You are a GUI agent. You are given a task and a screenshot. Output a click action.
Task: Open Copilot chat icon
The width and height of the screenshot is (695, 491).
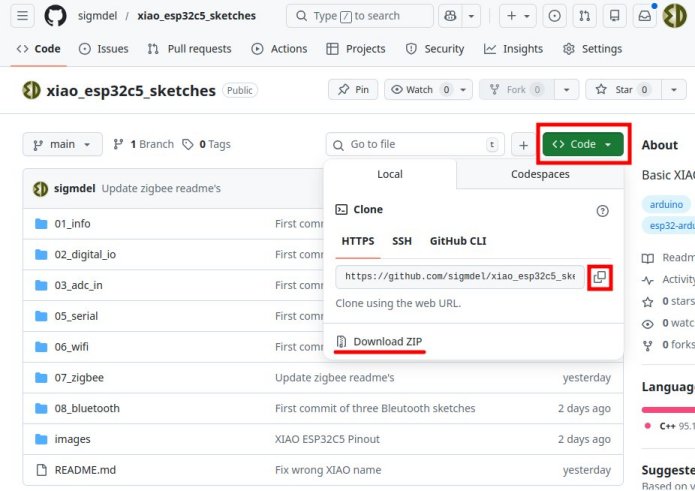[x=450, y=16]
